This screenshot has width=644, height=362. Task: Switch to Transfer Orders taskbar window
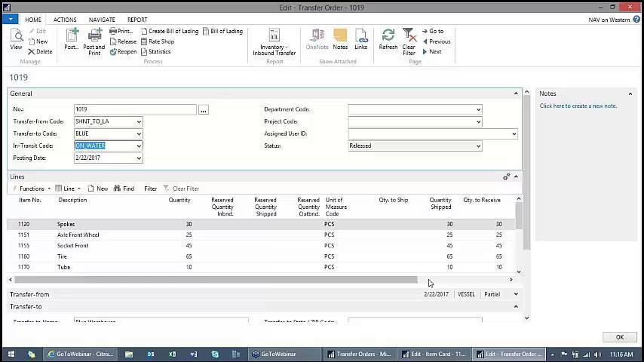tap(360, 354)
